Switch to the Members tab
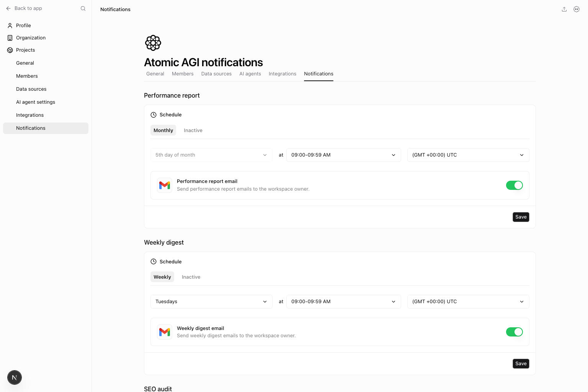588x392 pixels. pyautogui.click(x=183, y=74)
